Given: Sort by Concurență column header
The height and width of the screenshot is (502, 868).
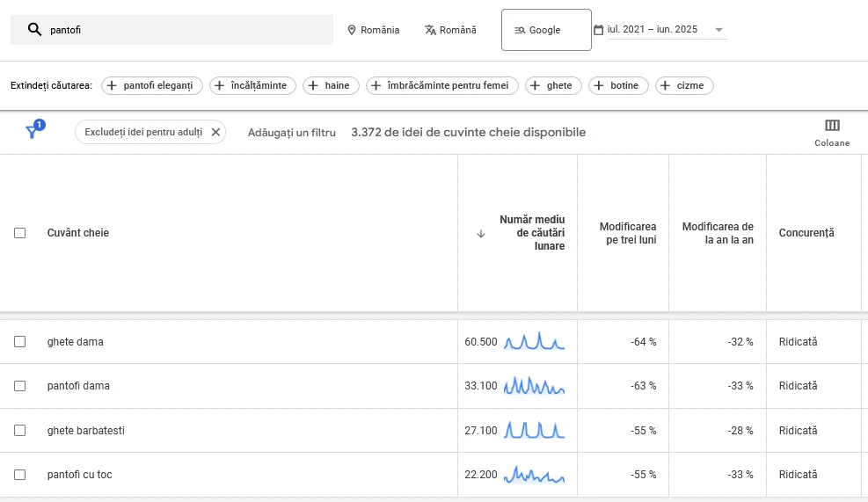Looking at the screenshot, I should coord(806,233).
